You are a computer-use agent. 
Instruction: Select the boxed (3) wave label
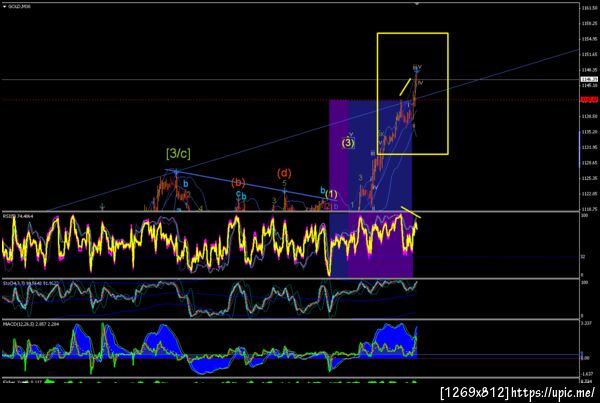(348, 143)
